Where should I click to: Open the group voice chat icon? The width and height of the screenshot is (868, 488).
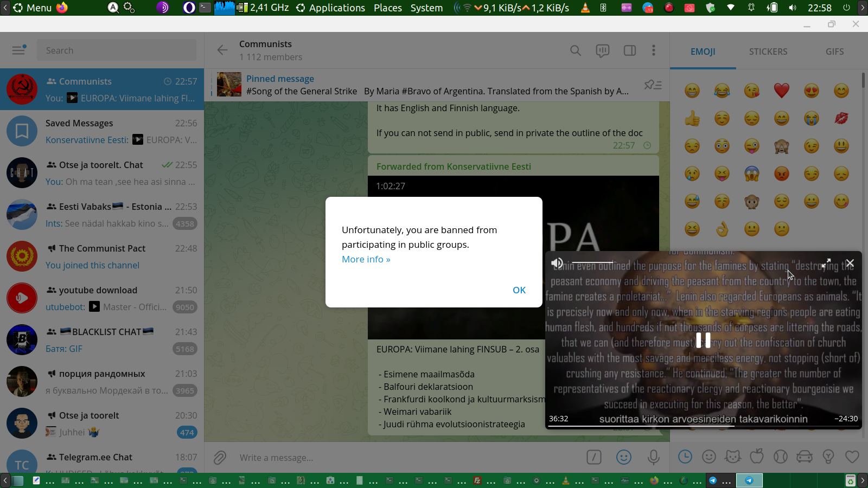click(x=603, y=50)
